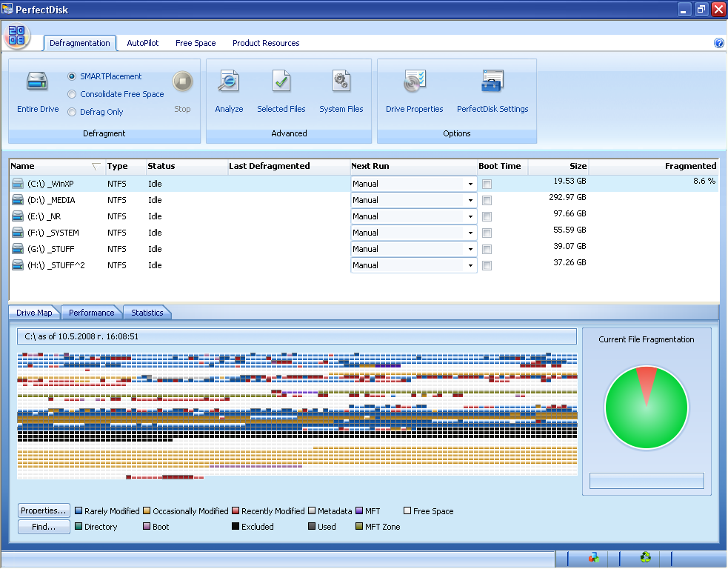Click the 8.6 % fragmented value
This screenshot has height=569, width=728.
(704, 181)
